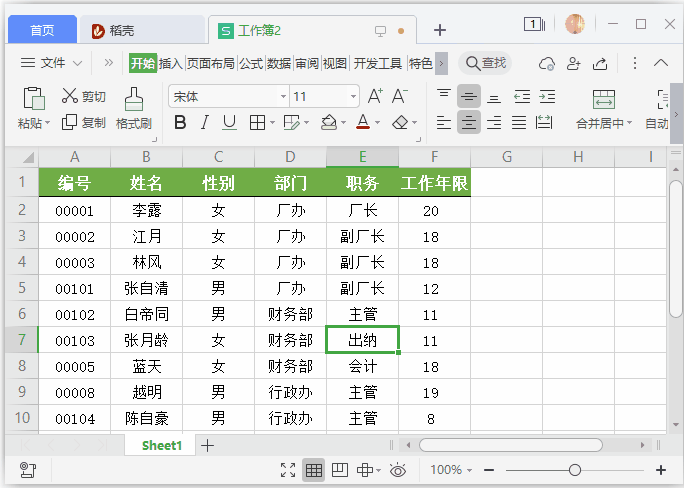Viewport: 684px width, 488px height.
Task: Open the 审阅 ribbon tab
Action: [307, 64]
